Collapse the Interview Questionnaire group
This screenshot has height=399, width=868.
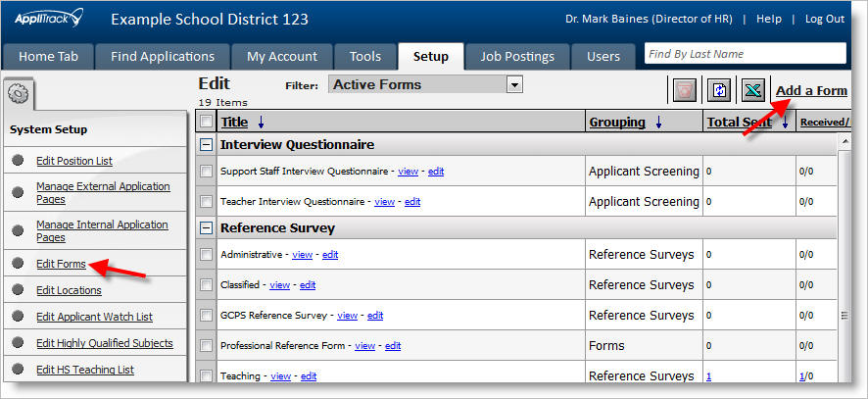pos(206,145)
